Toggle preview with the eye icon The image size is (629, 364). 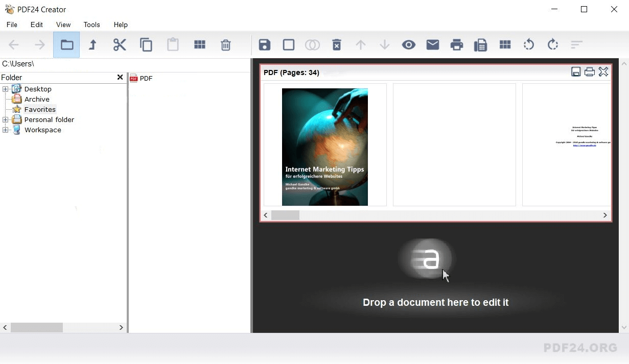(x=408, y=45)
